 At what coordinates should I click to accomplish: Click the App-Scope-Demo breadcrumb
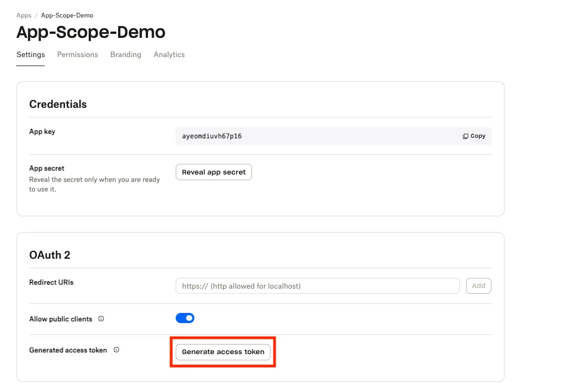(67, 15)
